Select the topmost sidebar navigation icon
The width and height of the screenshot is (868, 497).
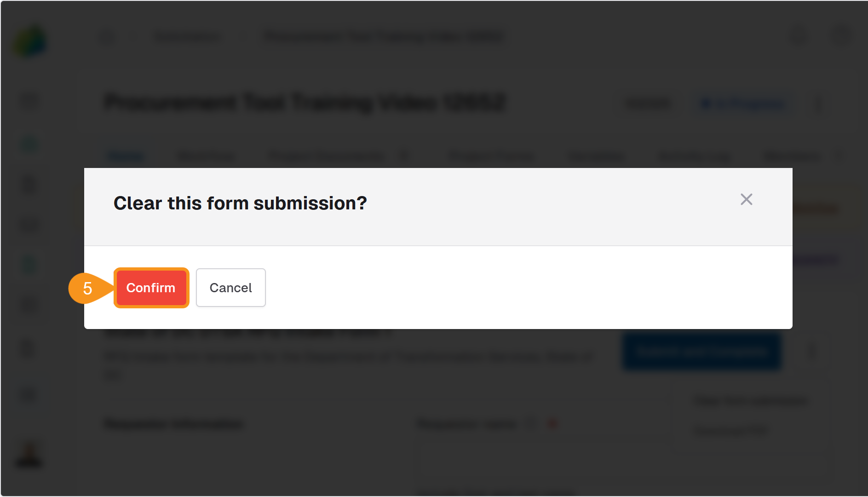coord(29,100)
